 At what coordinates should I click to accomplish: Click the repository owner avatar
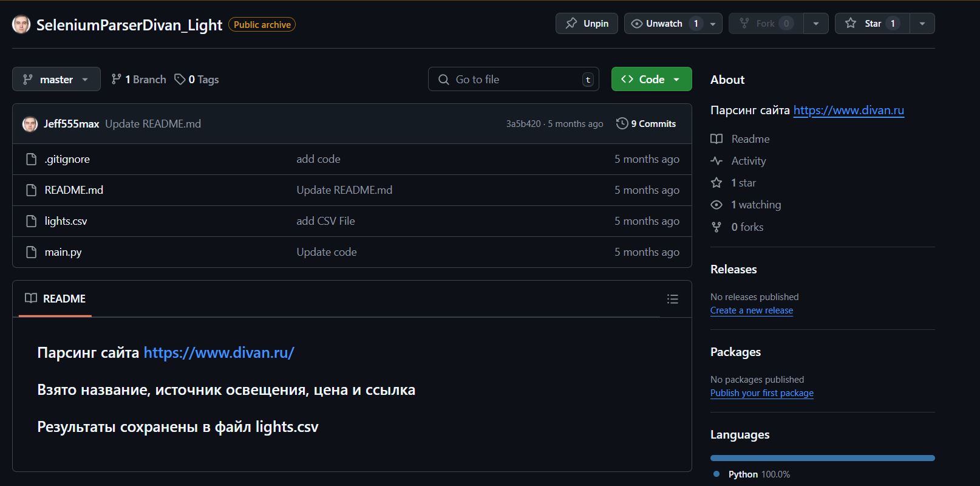[21, 24]
